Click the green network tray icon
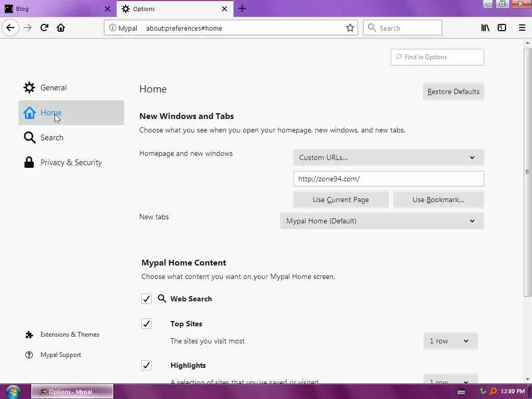 point(483,392)
